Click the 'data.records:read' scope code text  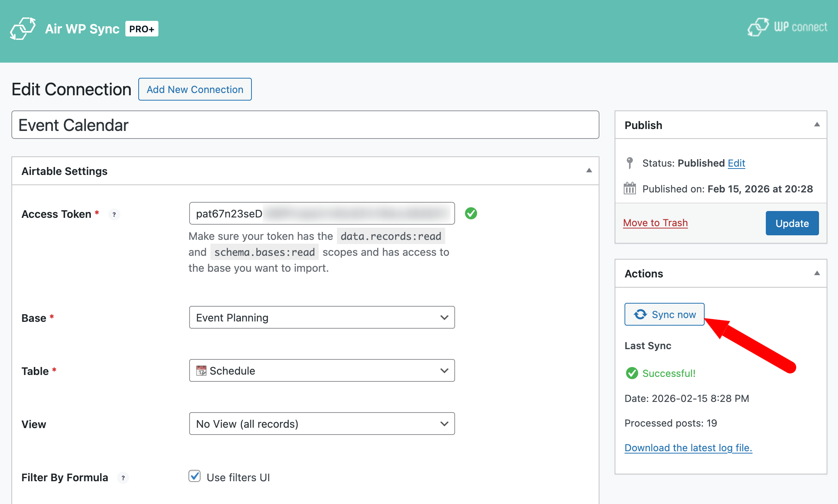pyautogui.click(x=391, y=236)
